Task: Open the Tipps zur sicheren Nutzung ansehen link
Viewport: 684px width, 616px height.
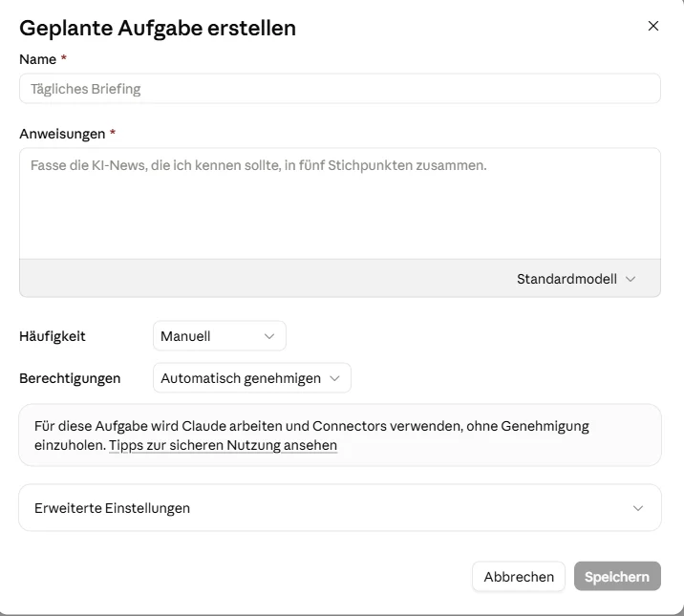Action: [223, 445]
